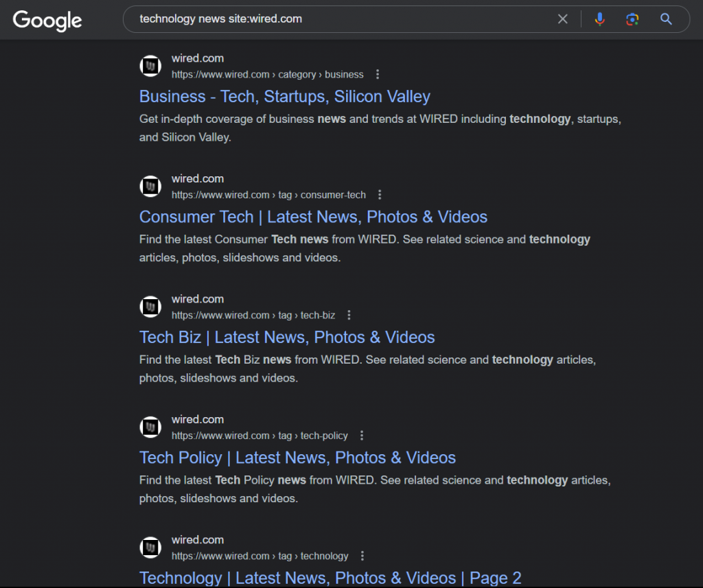Click wired.com site name above tech-policy result
This screenshot has width=703, height=588.
tap(198, 419)
